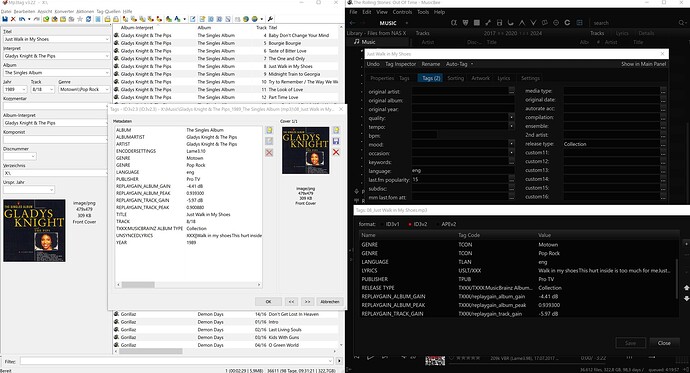The height and width of the screenshot is (373, 690).
Task: Open the quality dropdown in MusicBee tag editor
Action: 511,117
